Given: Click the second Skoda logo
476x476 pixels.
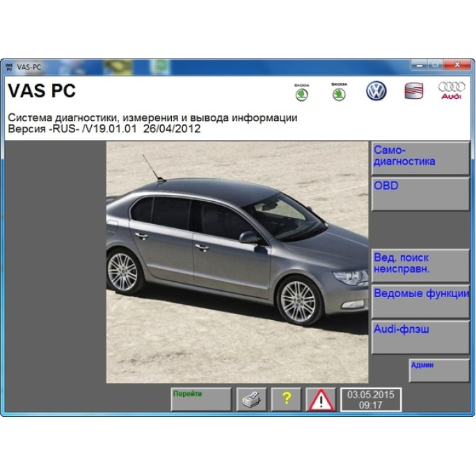Looking at the screenshot, I should point(339,91).
